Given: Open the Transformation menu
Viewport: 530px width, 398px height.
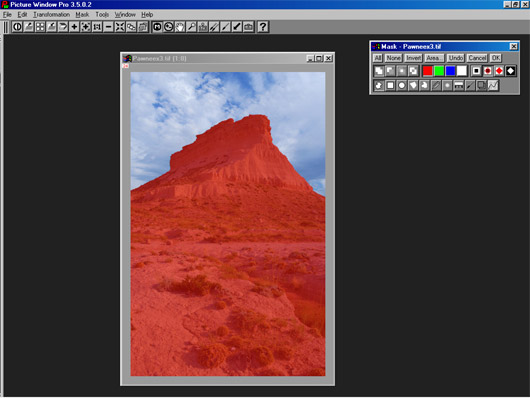Looking at the screenshot, I should 51,15.
